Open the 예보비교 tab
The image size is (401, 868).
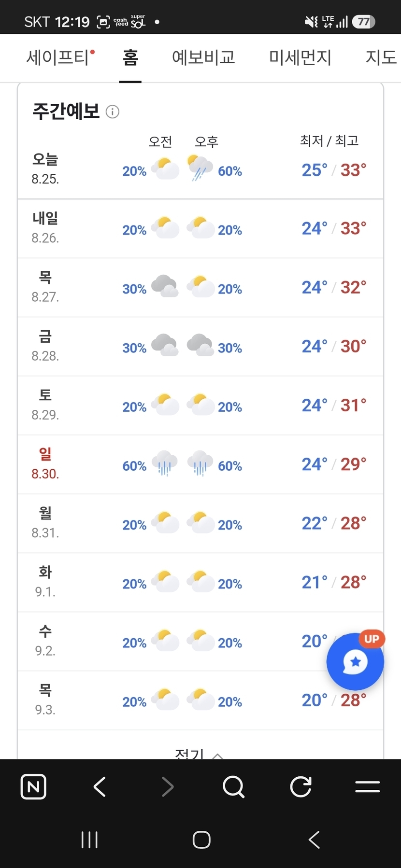(x=203, y=57)
